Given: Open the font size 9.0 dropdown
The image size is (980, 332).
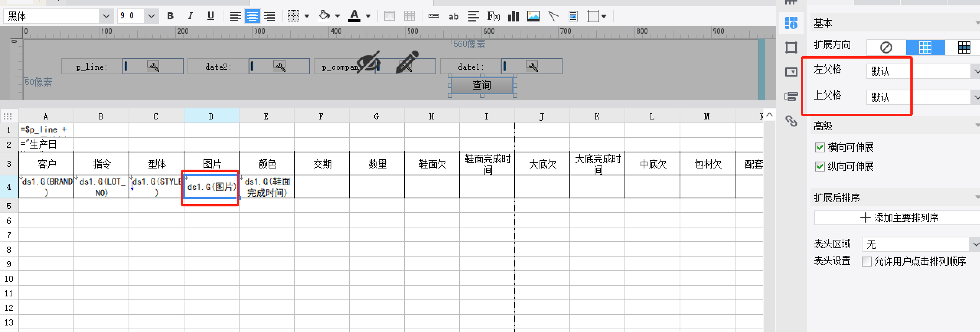Looking at the screenshot, I should (151, 16).
